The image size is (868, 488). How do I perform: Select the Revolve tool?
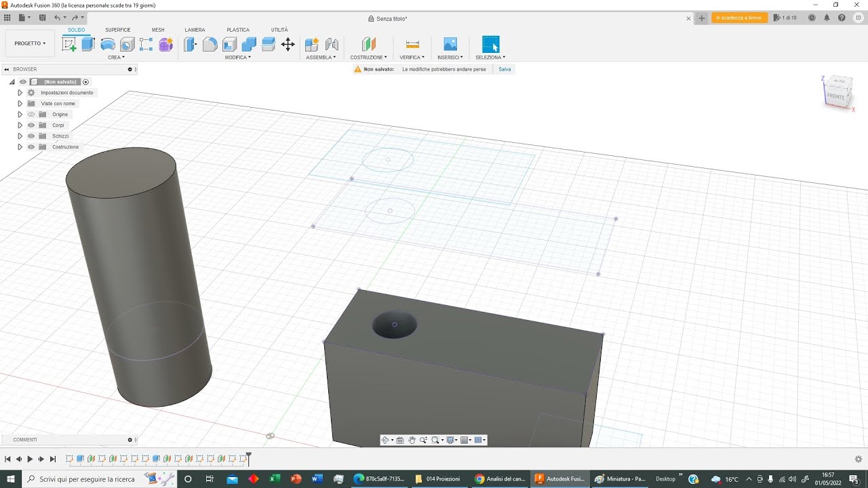[x=108, y=45]
